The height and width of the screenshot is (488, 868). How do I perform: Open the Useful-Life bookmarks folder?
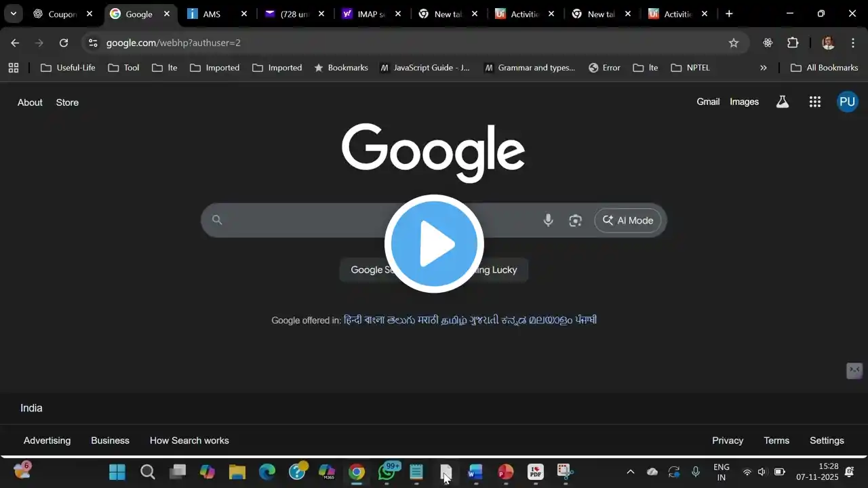pyautogui.click(x=68, y=68)
